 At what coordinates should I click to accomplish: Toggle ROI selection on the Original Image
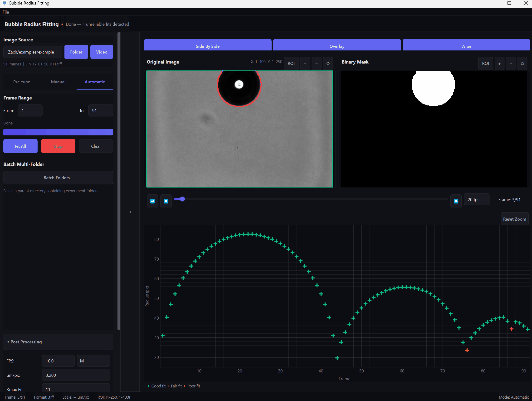click(x=291, y=63)
